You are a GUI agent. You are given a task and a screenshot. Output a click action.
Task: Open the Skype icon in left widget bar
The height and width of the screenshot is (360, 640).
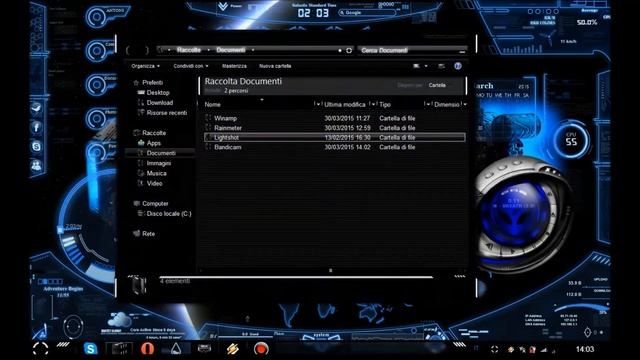tap(36, 146)
